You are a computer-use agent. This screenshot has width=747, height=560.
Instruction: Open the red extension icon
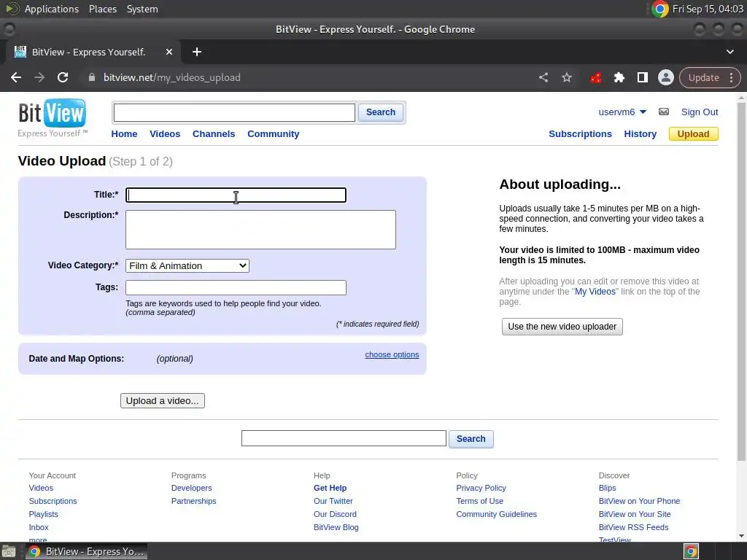595,77
